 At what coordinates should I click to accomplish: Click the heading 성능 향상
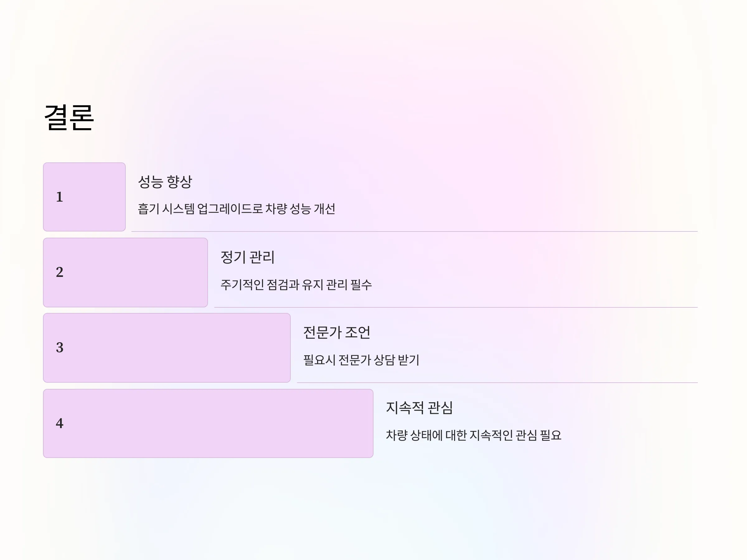coord(165,182)
